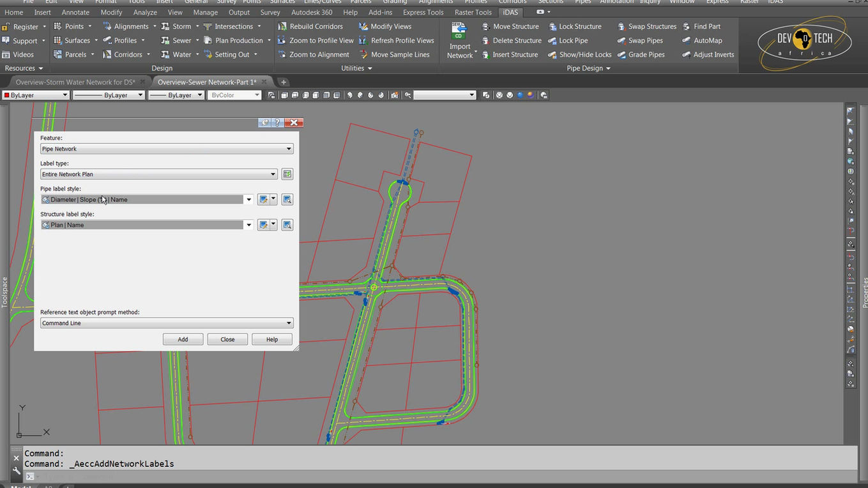Open a new drawing tab with plus
The width and height of the screenshot is (868, 488).
click(284, 82)
